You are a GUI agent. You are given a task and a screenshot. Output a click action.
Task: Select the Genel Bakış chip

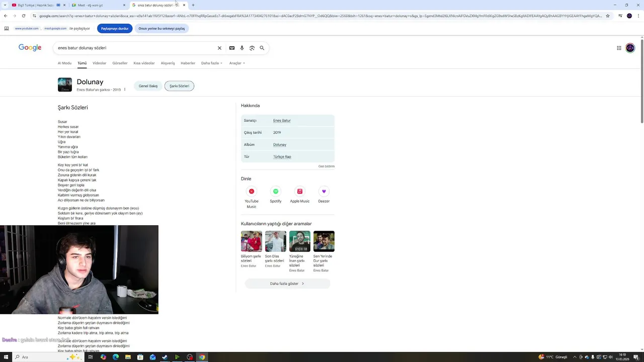pyautogui.click(x=148, y=86)
